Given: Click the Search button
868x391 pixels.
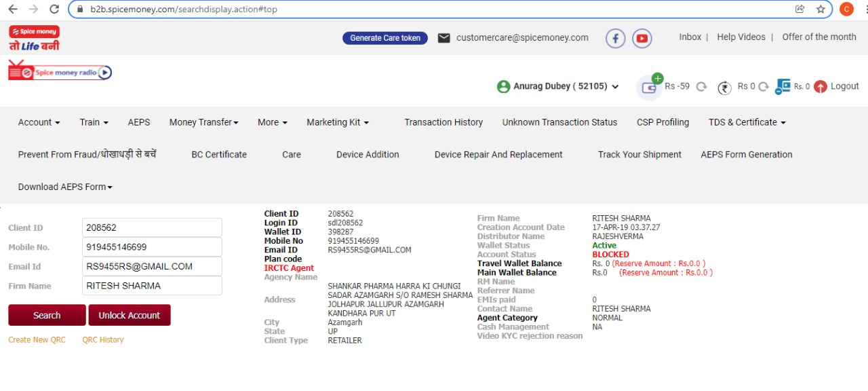Looking at the screenshot, I should 47,315.
